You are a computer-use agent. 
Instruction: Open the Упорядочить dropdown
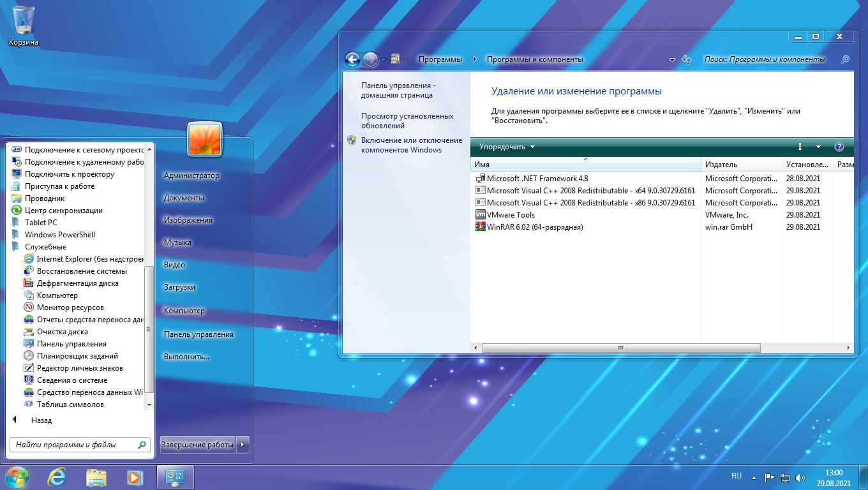[507, 147]
